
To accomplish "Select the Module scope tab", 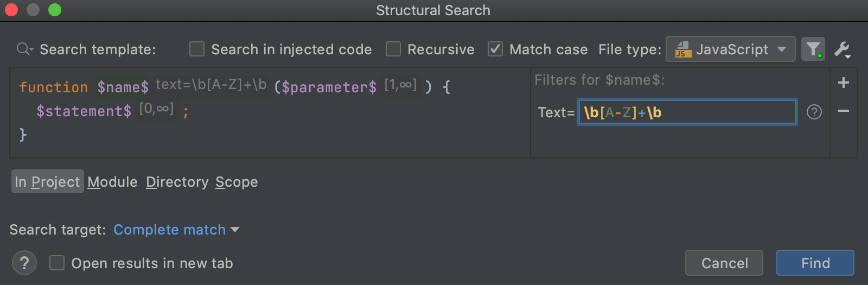I will point(112,182).
